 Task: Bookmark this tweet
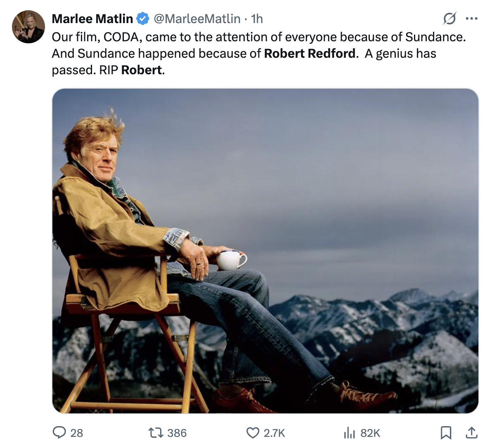click(446, 432)
